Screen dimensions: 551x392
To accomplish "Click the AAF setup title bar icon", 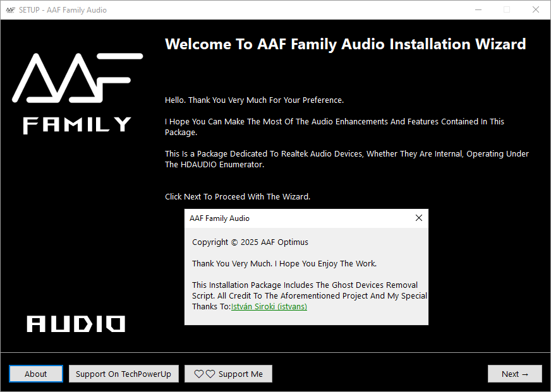I will tap(10, 10).
